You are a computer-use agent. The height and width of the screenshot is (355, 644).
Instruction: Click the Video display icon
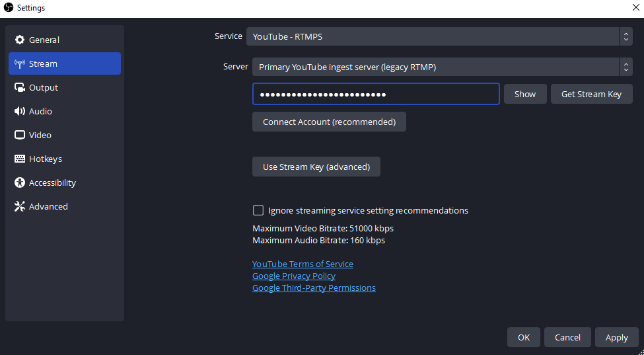[20, 136]
